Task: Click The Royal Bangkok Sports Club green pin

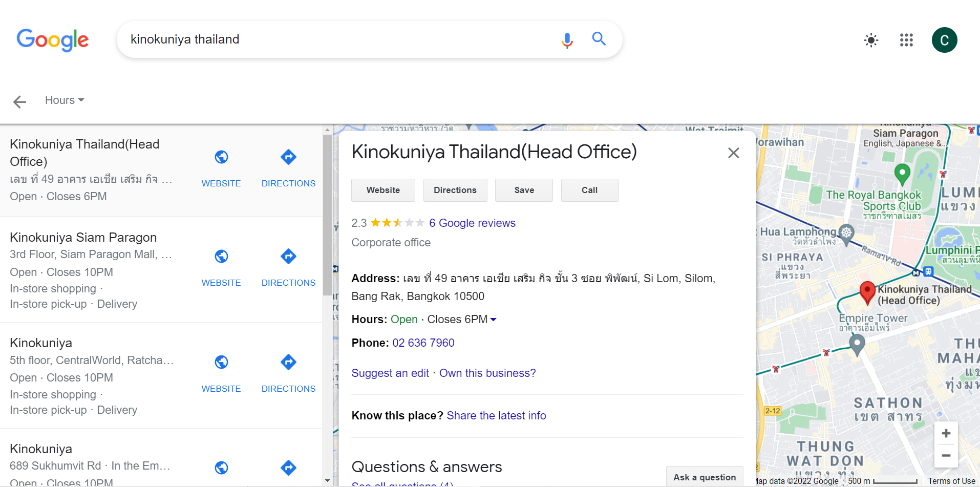Action: tap(902, 174)
